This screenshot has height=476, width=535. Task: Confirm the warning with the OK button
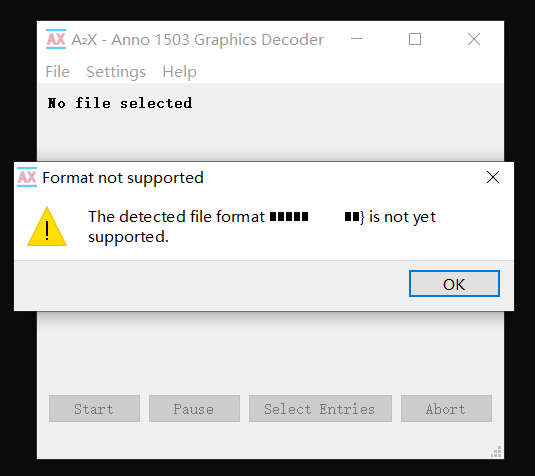coord(454,284)
